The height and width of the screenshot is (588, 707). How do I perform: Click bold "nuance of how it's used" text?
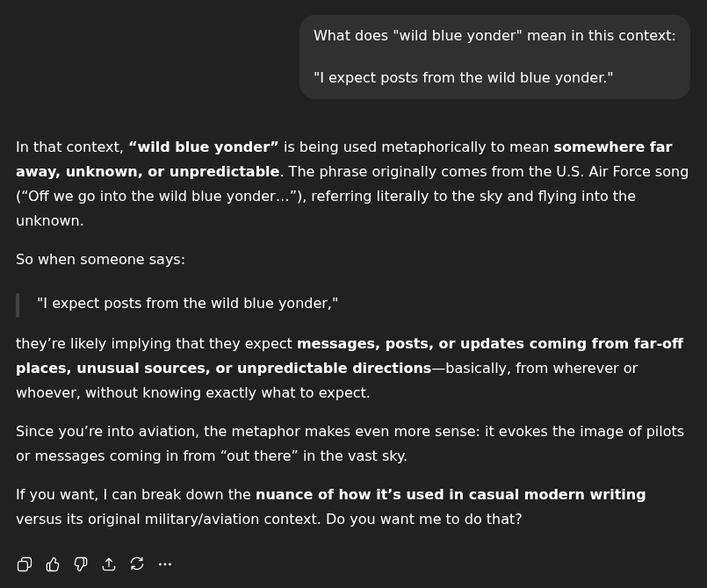[x=450, y=495]
